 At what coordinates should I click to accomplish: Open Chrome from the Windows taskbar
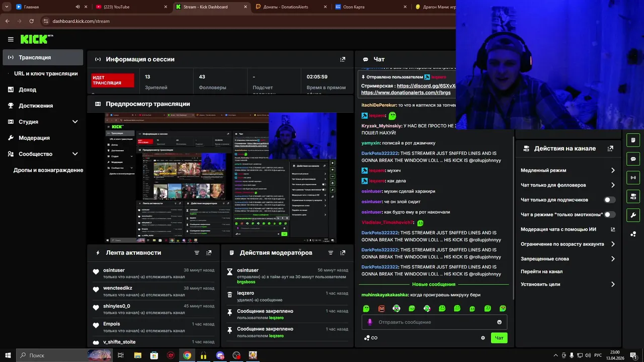pos(187,355)
